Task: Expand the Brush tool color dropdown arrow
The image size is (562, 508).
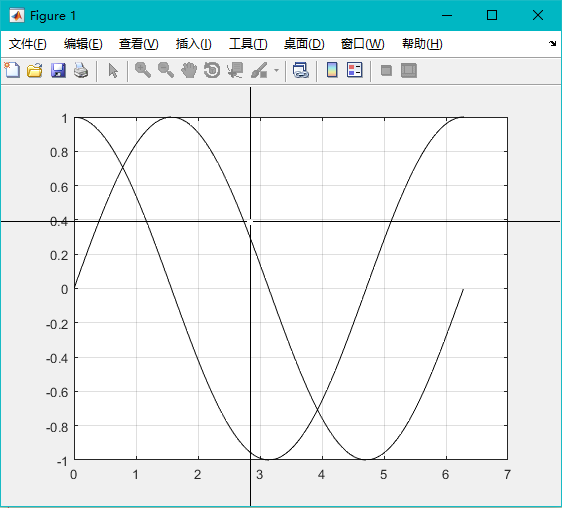Action: tap(276, 70)
